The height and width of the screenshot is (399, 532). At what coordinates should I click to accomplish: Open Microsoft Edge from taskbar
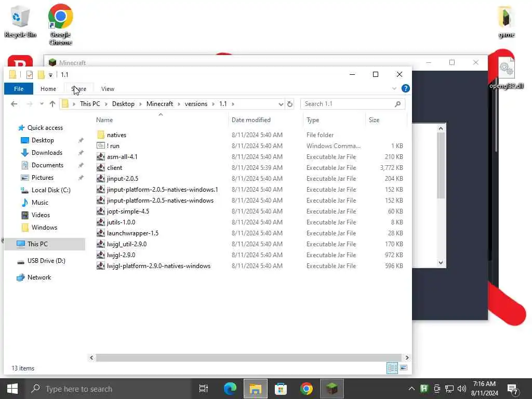pyautogui.click(x=230, y=389)
